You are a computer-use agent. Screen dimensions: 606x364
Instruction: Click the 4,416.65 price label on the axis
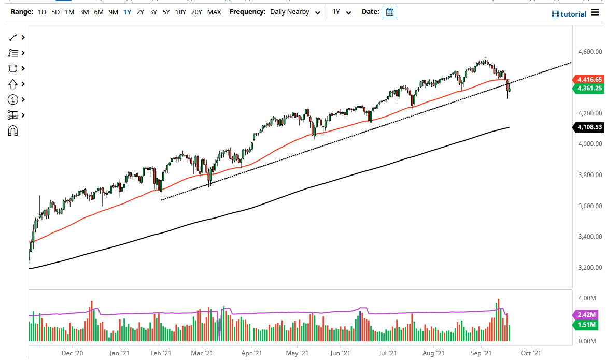pos(590,80)
